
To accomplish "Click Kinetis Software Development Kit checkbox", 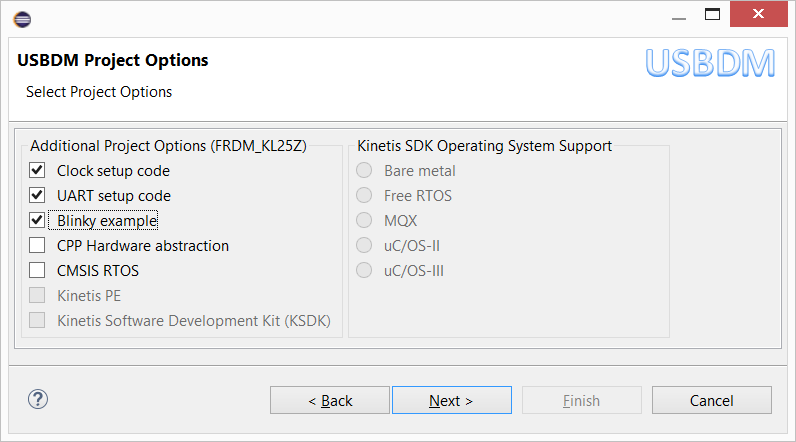I will click(38, 321).
